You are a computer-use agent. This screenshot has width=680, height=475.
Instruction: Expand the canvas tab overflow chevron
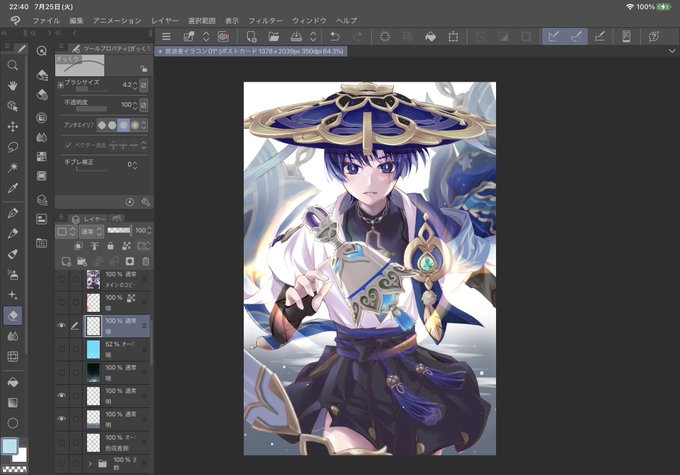[672, 51]
